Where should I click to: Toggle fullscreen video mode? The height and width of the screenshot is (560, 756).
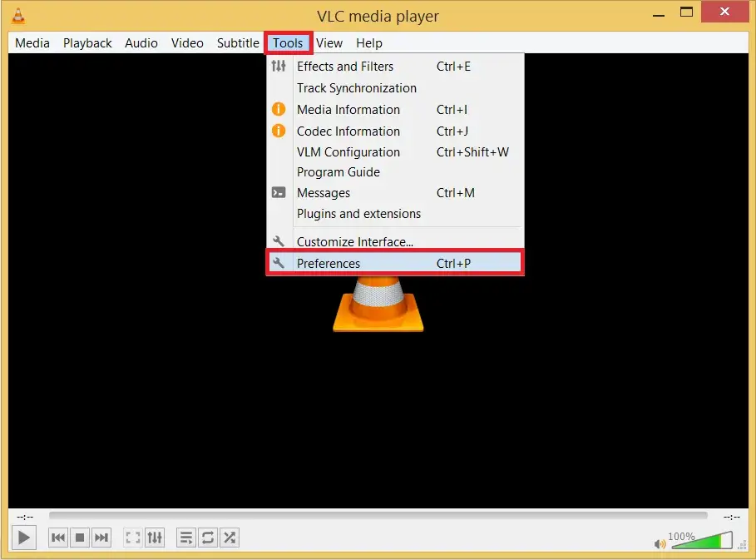tap(133, 538)
